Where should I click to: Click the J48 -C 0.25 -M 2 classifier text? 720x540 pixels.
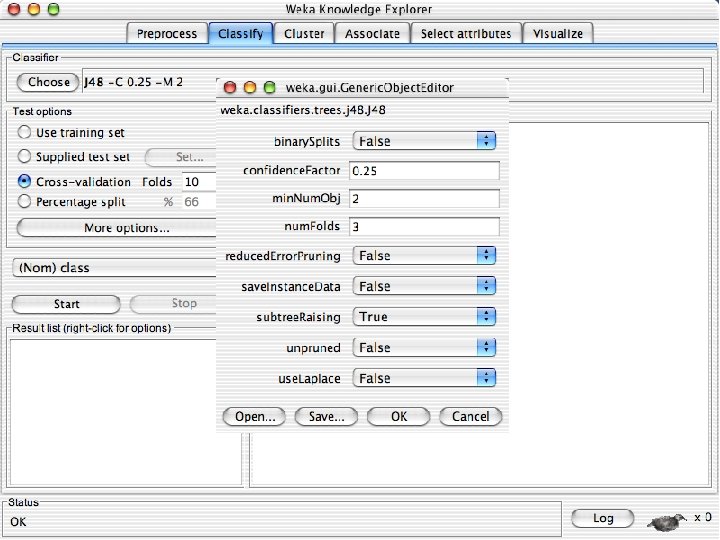click(134, 82)
